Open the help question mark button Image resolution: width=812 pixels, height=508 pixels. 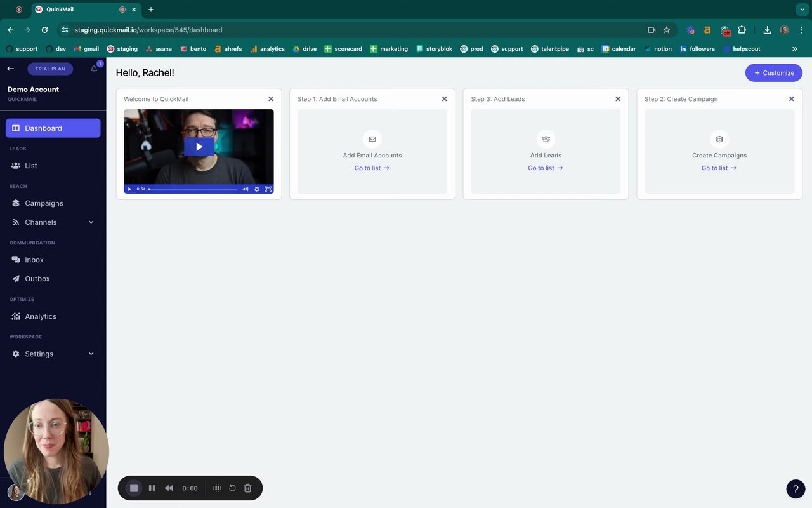[796, 489]
